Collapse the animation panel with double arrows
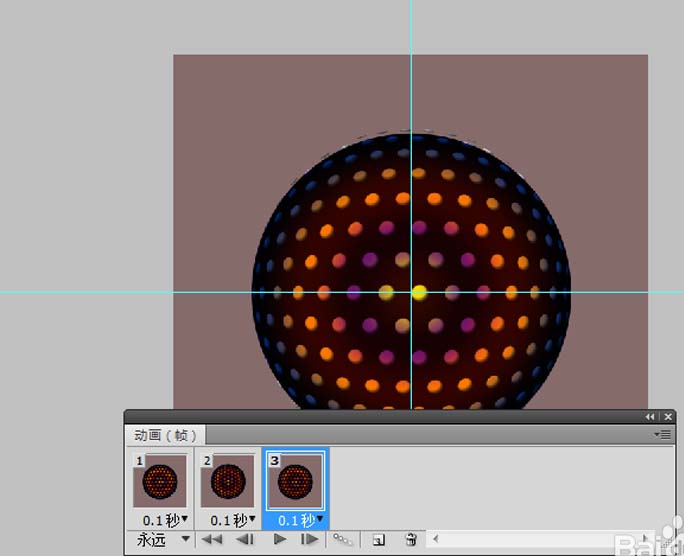 (651, 417)
